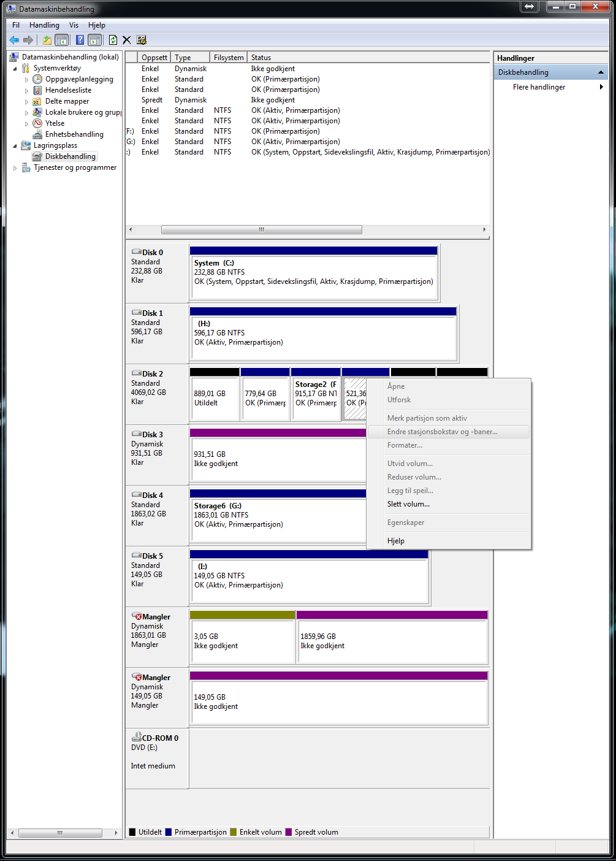Click the left tree pane horizontal scrollbar
This screenshot has width=616, height=861.
click(60, 833)
